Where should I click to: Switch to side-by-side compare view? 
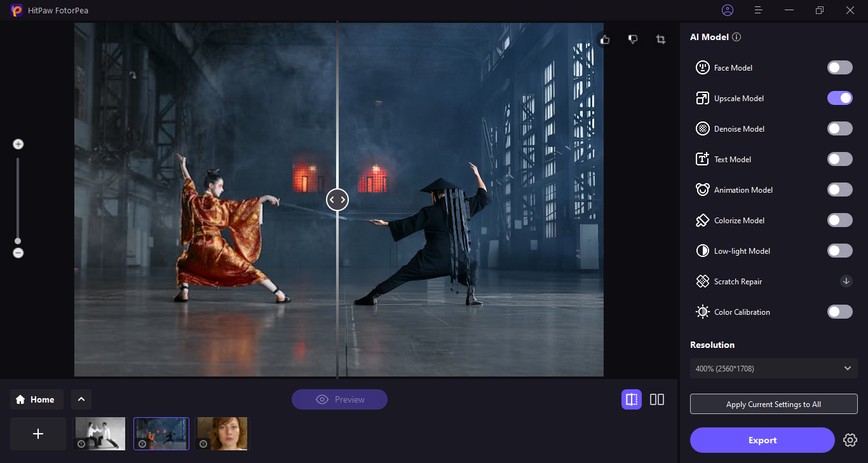click(x=657, y=399)
